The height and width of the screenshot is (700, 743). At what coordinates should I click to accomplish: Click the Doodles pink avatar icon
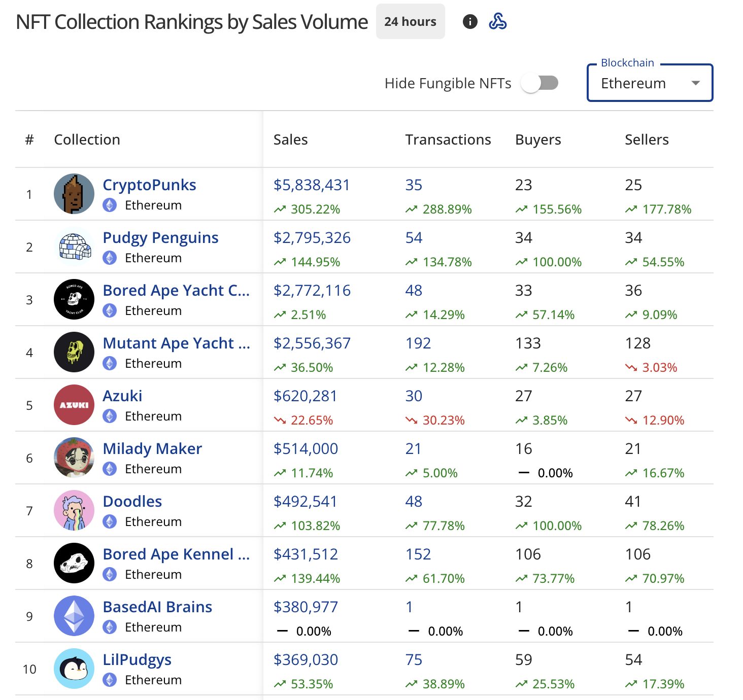click(x=74, y=510)
